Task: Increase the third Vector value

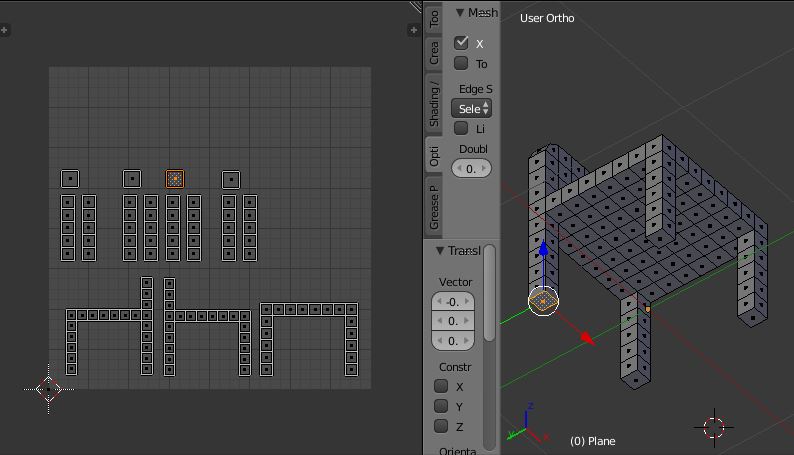Action: pyautogui.click(x=467, y=341)
